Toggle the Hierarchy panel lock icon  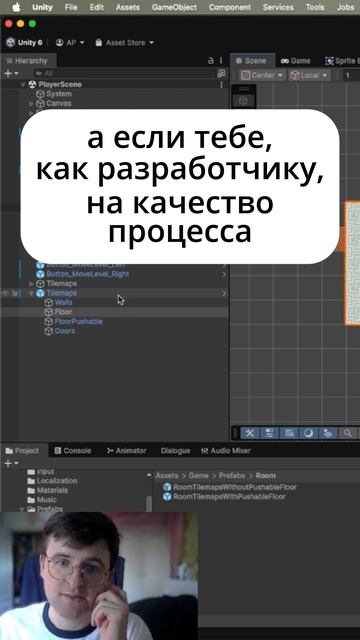[211, 61]
